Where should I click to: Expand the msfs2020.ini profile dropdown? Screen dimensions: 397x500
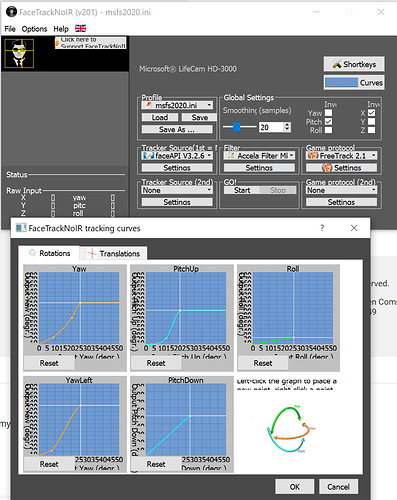[177, 105]
